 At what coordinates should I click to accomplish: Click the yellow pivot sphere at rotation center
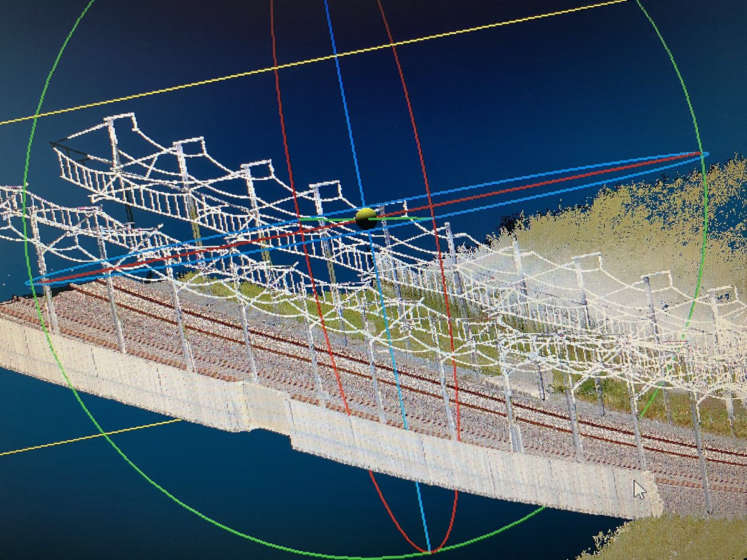pos(366,219)
